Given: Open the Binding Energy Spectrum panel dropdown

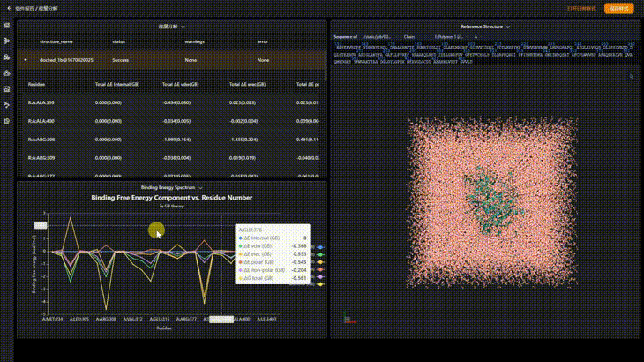Looking at the screenshot, I should (x=172, y=188).
